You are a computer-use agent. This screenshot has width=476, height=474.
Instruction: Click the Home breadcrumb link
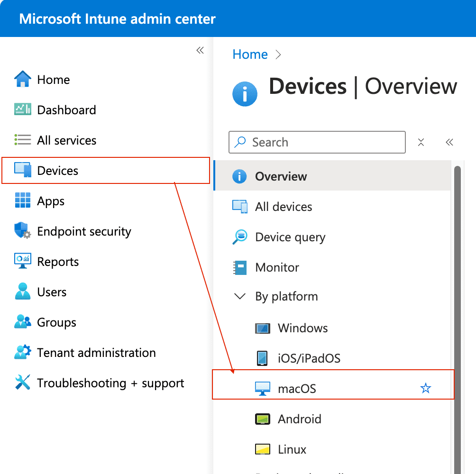tap(250, 55)
